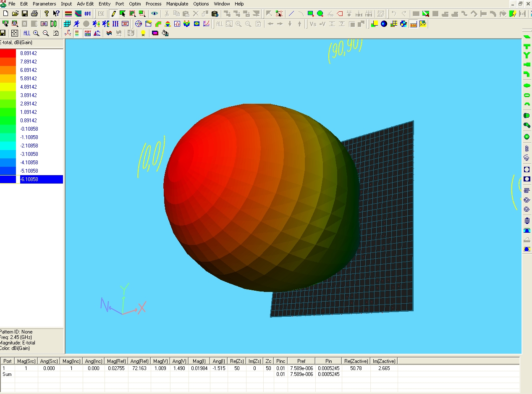Image resolution: width=532 pixels, height=394 pixels.
Task: Click the running man simulate icon
Action: click(76, 24)
